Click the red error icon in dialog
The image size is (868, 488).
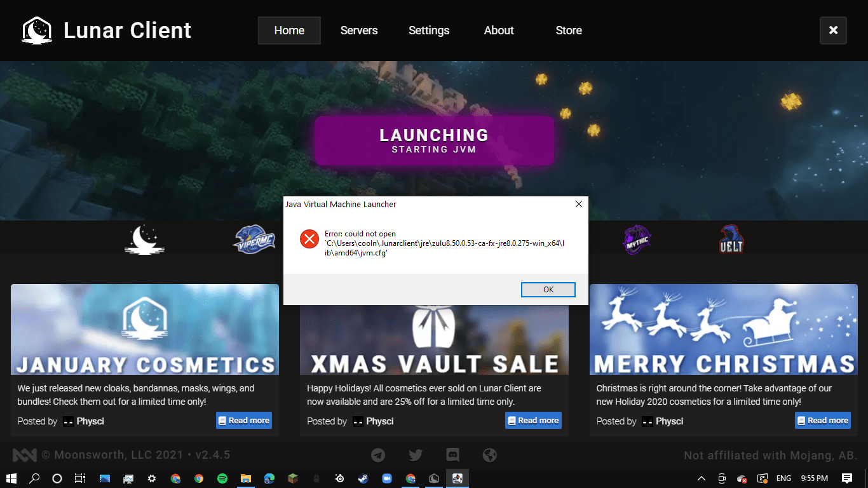tap(309, 239)
